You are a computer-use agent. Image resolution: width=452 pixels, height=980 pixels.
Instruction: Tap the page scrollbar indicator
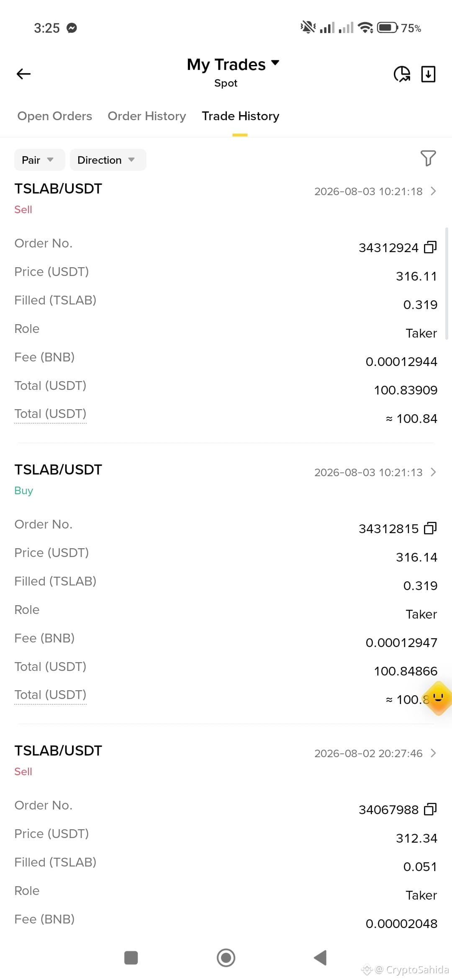pos(447,283)
